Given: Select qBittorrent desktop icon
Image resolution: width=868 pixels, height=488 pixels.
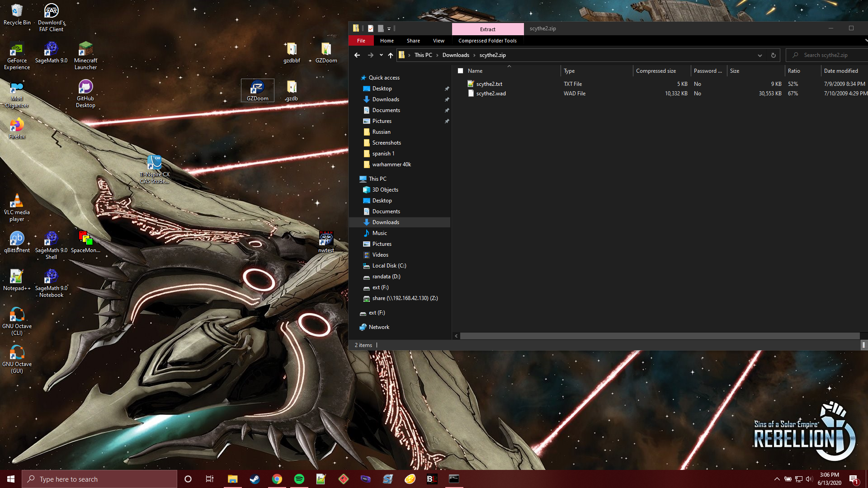Looking at the screenshot, I should tap(17, 242).
